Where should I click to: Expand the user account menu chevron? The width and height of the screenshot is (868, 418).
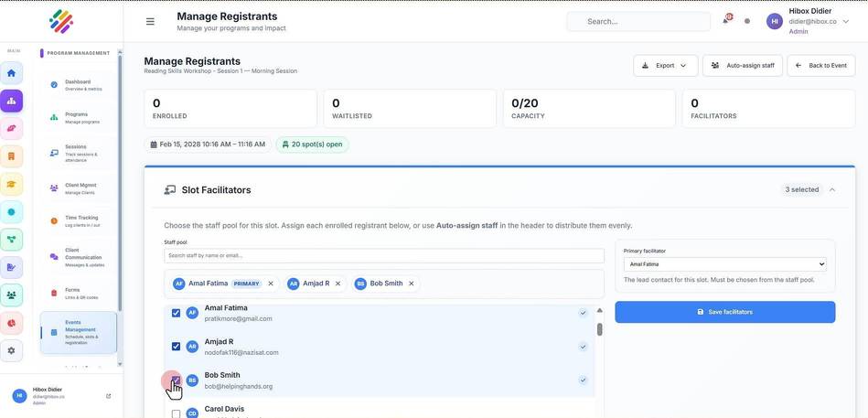coord(846,22)
